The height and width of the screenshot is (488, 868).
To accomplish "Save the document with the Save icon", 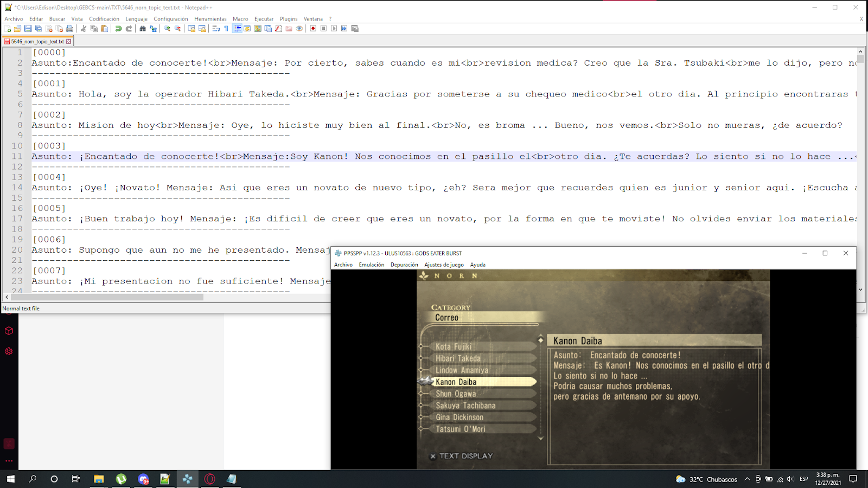I will (28, 29).
